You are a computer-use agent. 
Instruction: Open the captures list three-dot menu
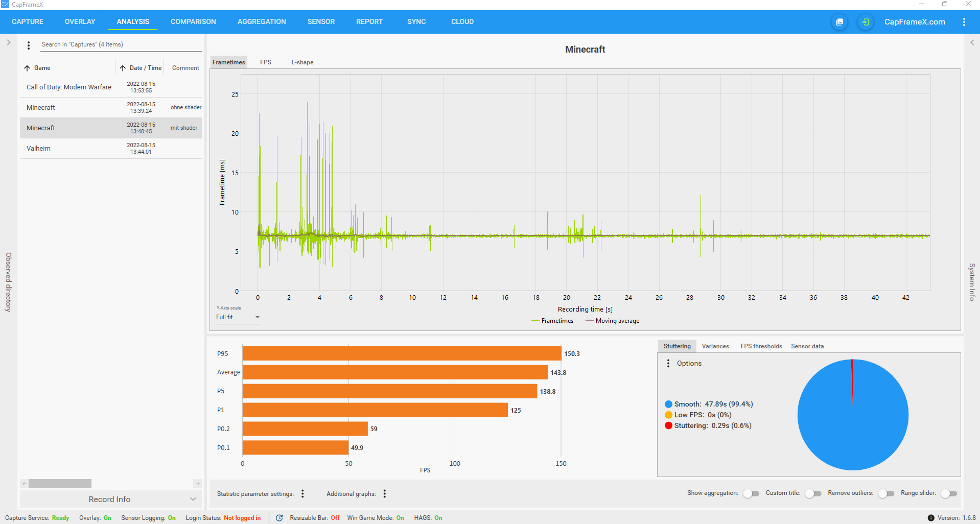(29, 45)
